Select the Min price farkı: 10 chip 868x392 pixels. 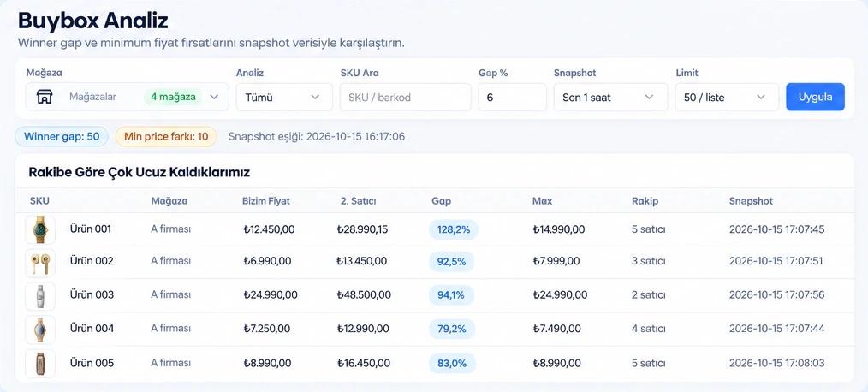(x=166, y=136)
